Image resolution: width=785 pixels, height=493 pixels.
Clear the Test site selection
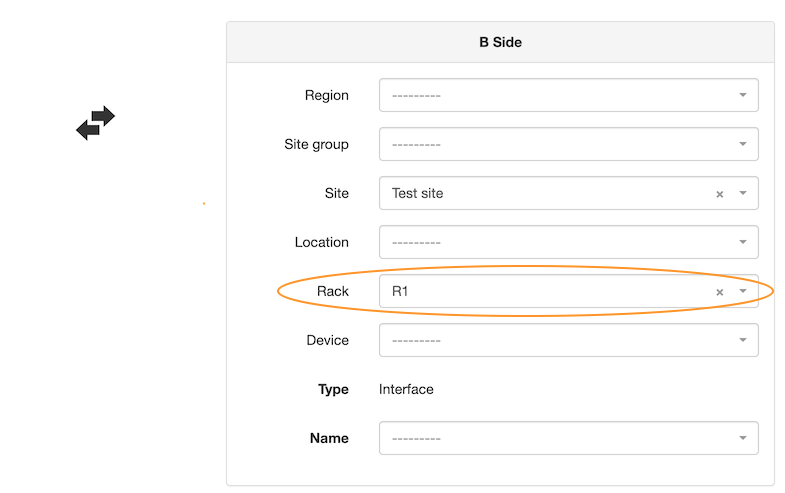coord(719,194)
